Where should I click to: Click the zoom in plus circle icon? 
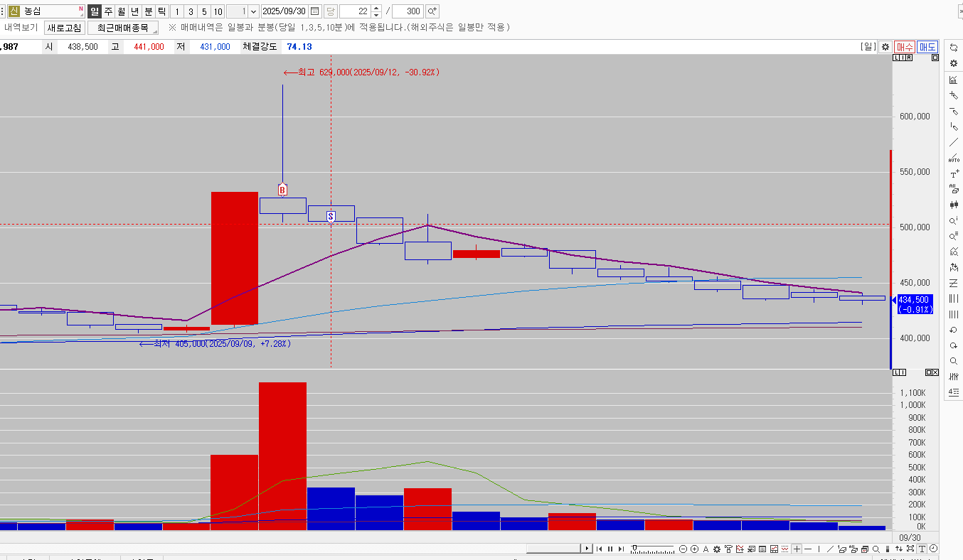[x=695, y=549]
